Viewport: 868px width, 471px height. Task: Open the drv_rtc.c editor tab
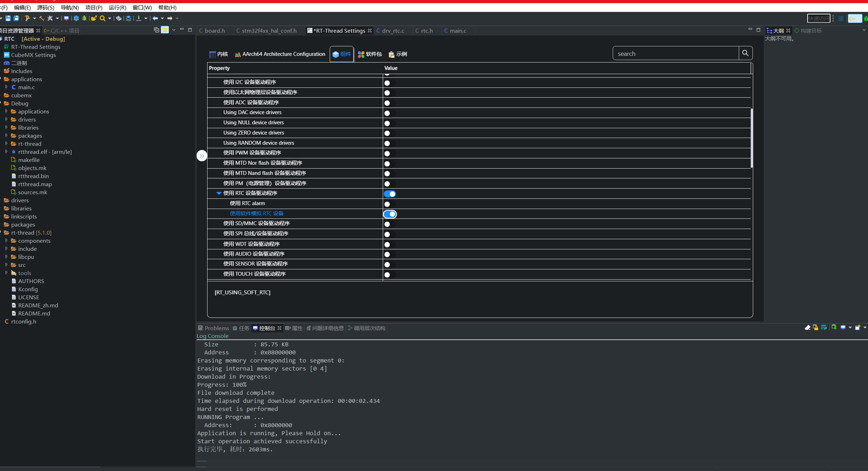(393, 31)
